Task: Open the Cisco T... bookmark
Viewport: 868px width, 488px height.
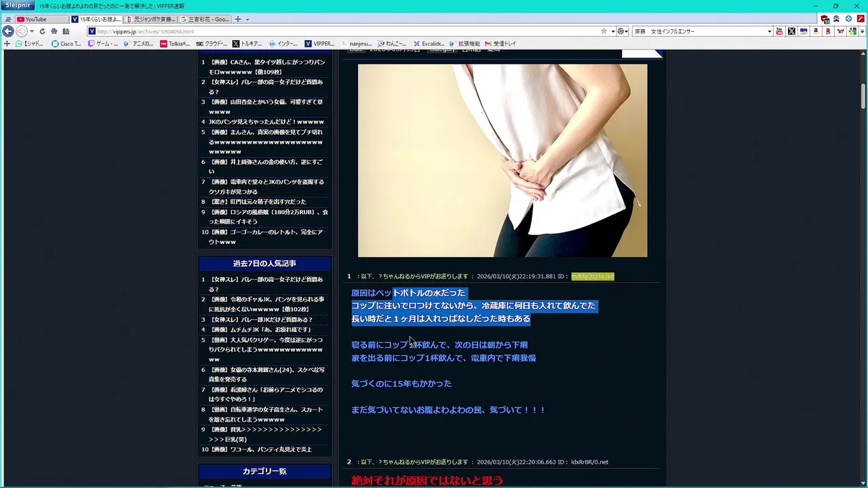Action: click(x=66, y=43)
